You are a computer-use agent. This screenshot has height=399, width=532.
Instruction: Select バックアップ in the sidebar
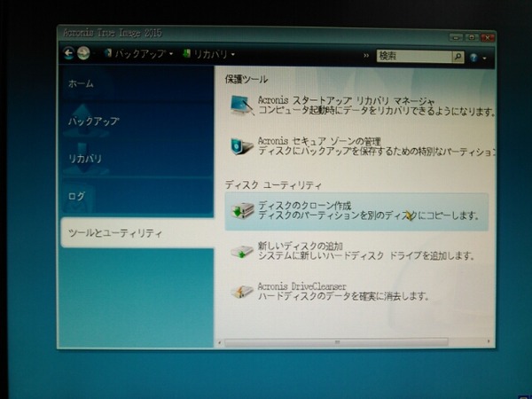137,121
